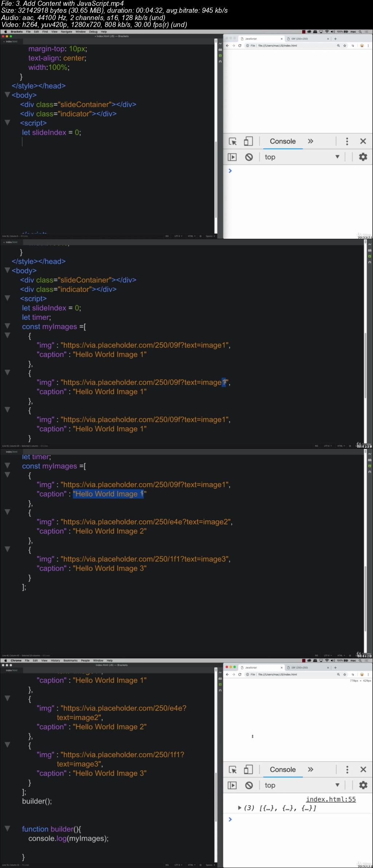
Task: Open Brackets Navigate menu
Action: coord(67,32)
